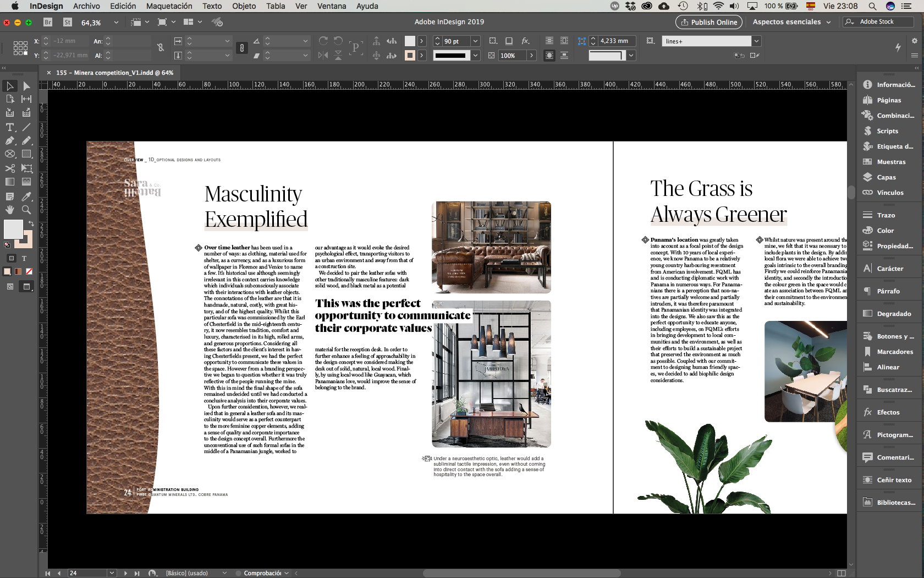Open the stroke type dropdown
Screen dimensions: 924x578
coord(476,55)
